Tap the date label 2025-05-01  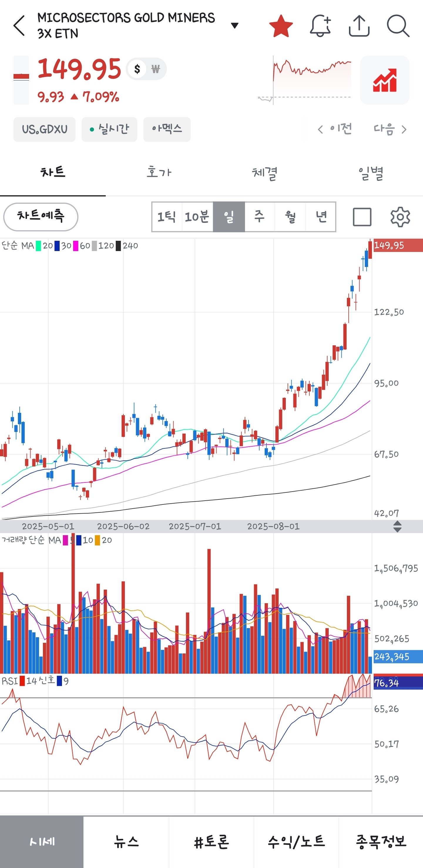pos(48,526)
